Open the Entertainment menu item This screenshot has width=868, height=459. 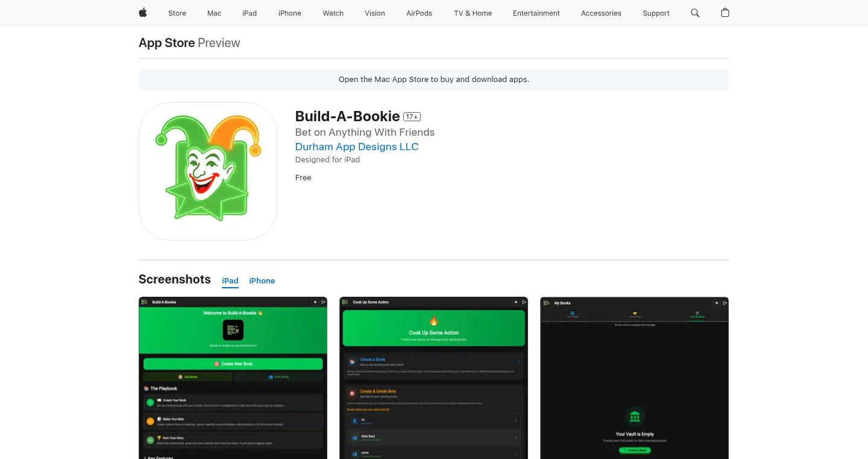click(x=536, y=13)
